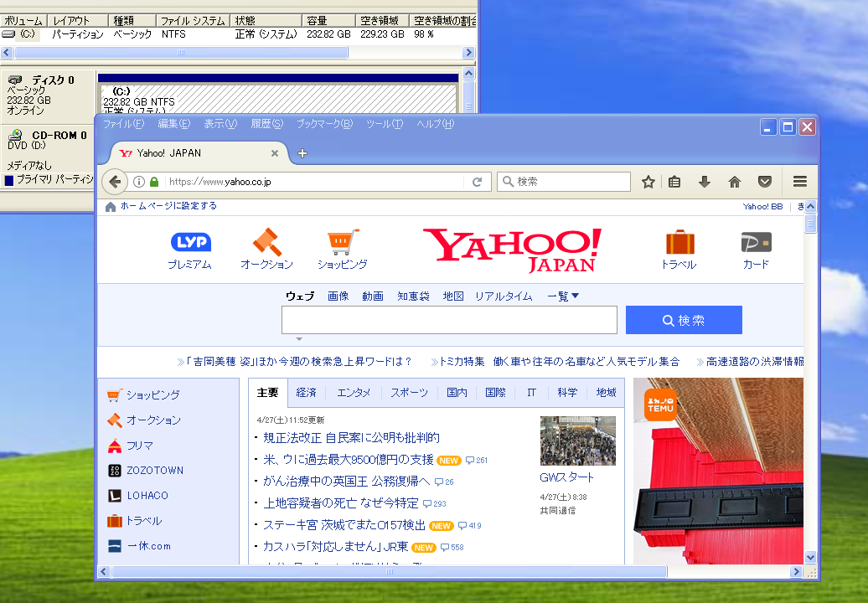The height and width of the screenshot is (603, 868).
Task: Open downloads arrow icon in toolbar
Action: coord(704,182)
